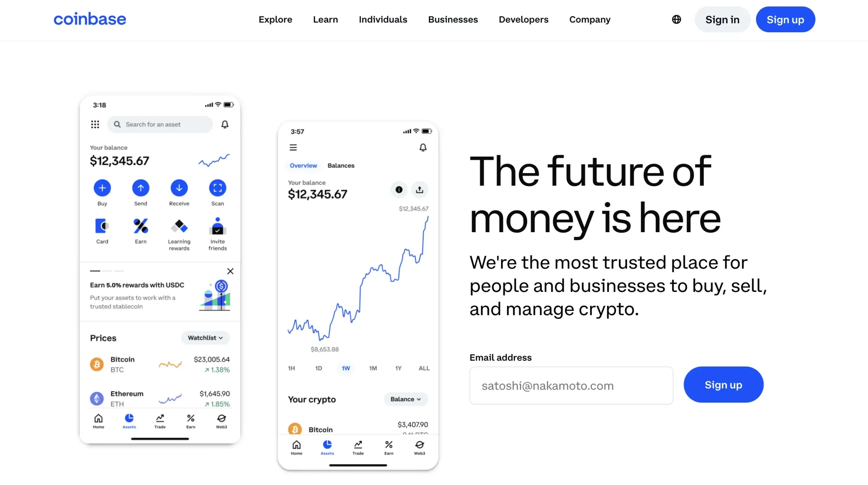868x485 pixels.
Task: Tap the notification bell icon
Action: [x=225, y=124]
